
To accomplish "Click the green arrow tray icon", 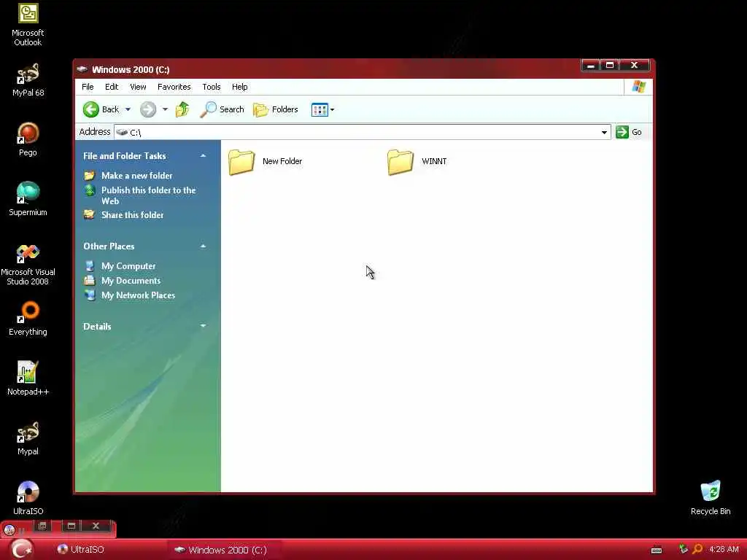I will coord(683,549).
